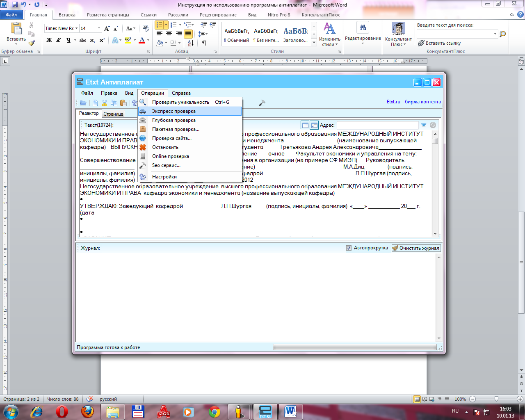
Task: Click the Изменить стили button
Action: pyautogui.click(x=330, y=34)
